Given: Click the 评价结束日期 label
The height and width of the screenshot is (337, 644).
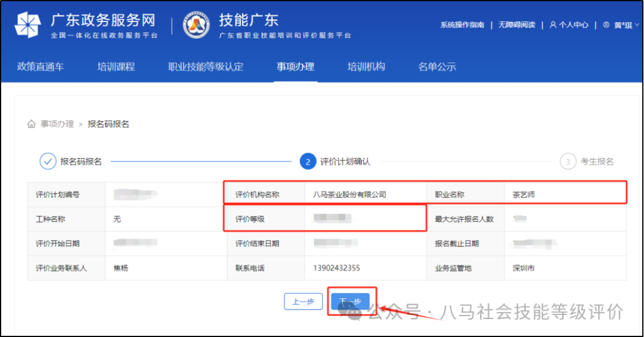Looking at the screenshot, I should coord(257,243).
